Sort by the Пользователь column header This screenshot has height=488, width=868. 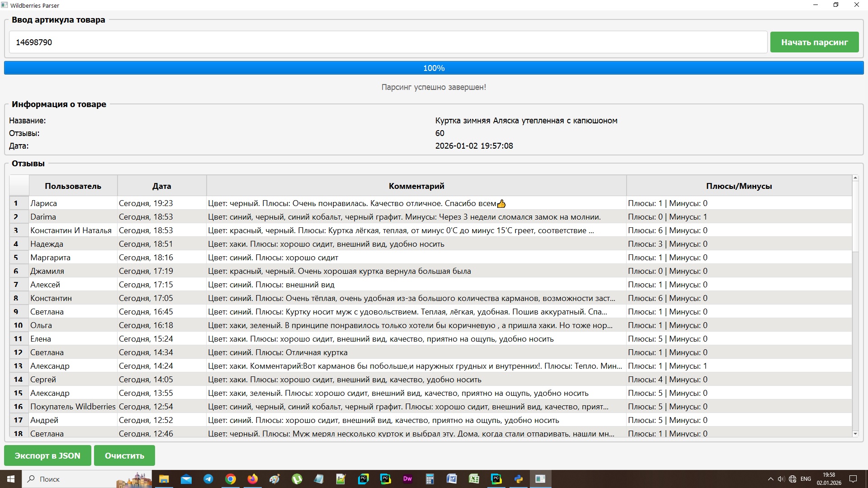click(x=73, y=186)
